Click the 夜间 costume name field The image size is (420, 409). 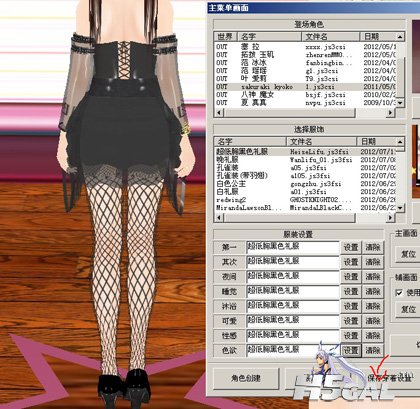tap(292, 277)
